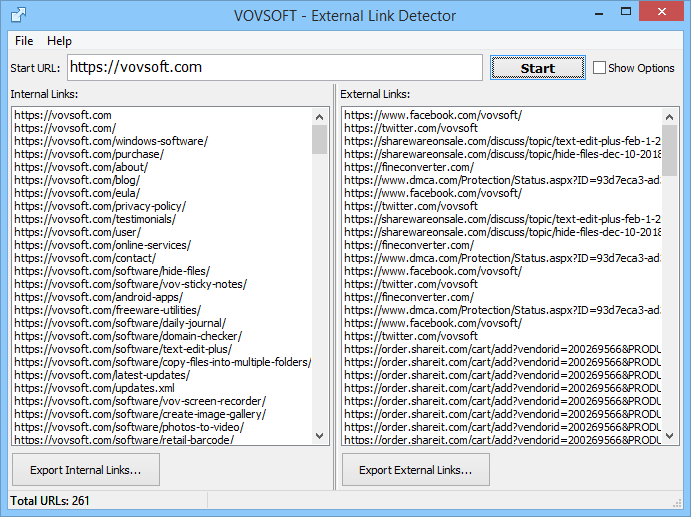Click Export Internal Links button

pyautogui.click(x=86, y=469)
